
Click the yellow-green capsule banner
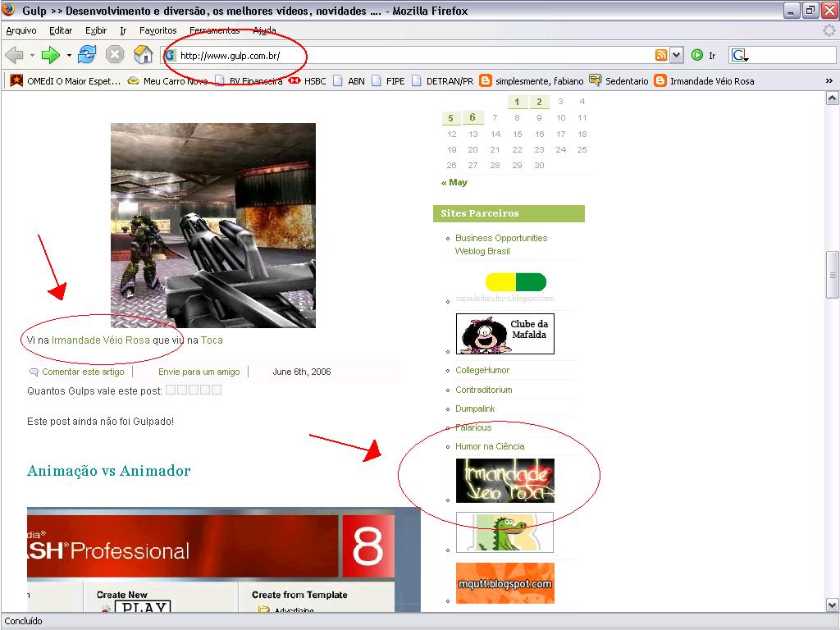coord(505,287)
